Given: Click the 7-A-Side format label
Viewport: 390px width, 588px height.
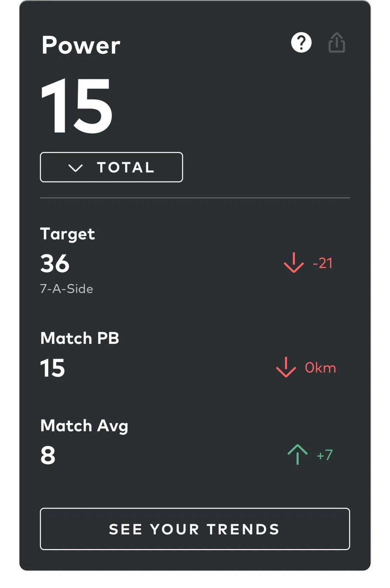Looking at the screenshot, I should point(66,289).
